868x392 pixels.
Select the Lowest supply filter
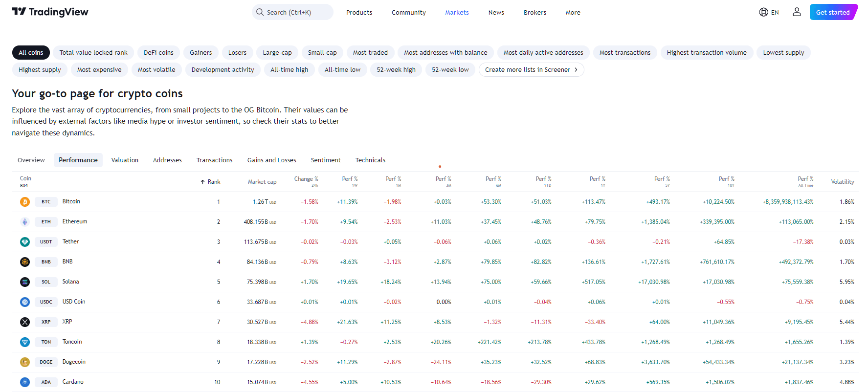pos(783,53)
